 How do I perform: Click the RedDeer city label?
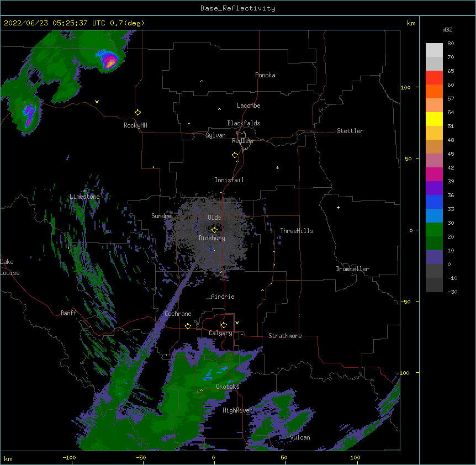point(243,141)
